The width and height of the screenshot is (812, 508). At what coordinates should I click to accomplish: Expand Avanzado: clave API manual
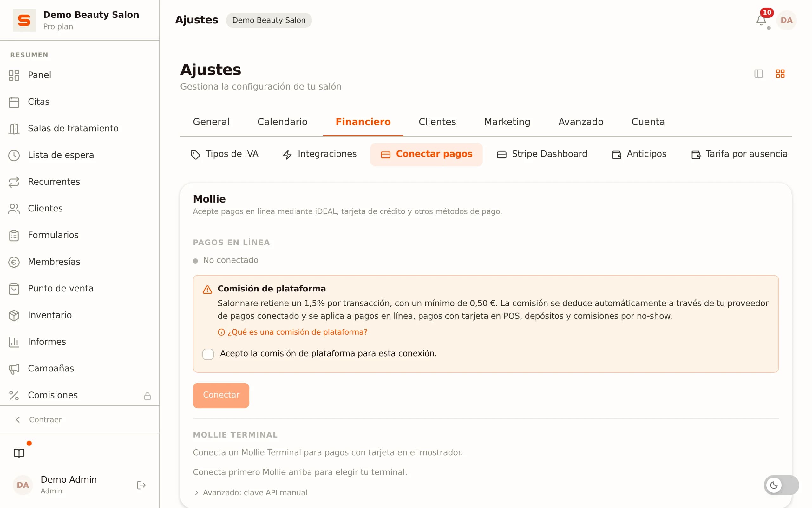click(250, 492)
